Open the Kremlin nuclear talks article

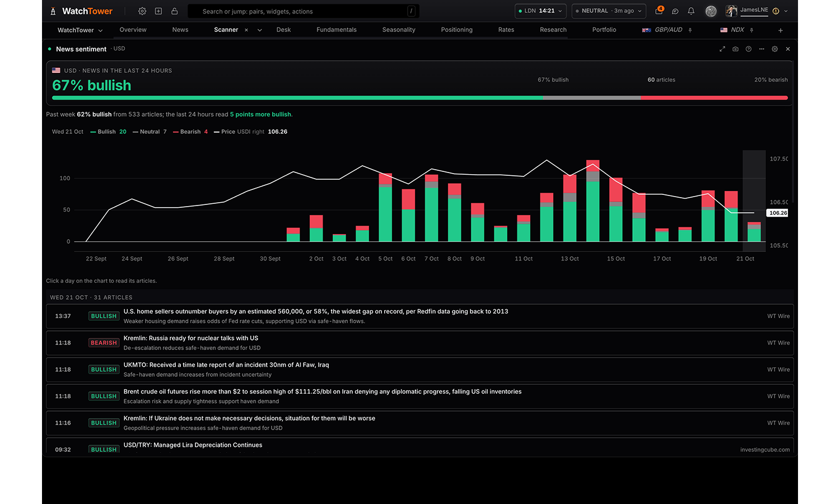pyautogui.click(x=420, y=343)
